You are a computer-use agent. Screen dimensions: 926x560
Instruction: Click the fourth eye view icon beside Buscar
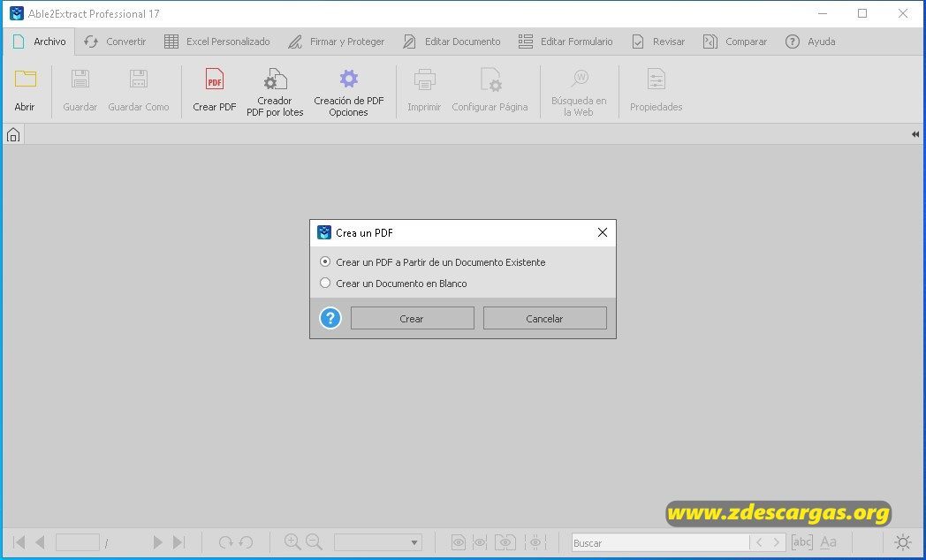point(535,541)
